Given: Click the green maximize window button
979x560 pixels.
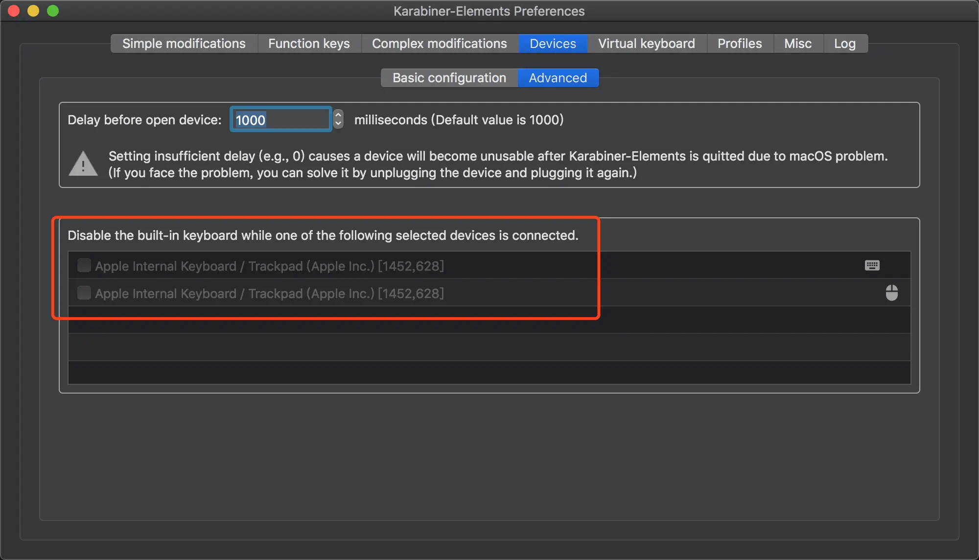Looking at the screenshot, I should 53,11.
